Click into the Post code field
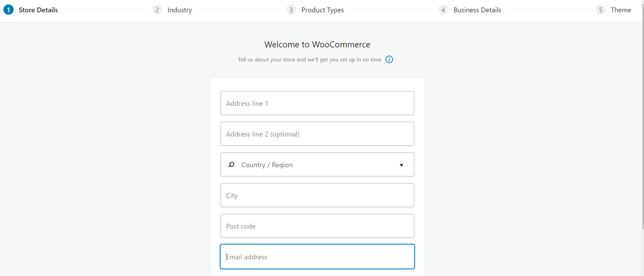Image resolution: width=644 pixels, height=276 pixels. (317, 226)
